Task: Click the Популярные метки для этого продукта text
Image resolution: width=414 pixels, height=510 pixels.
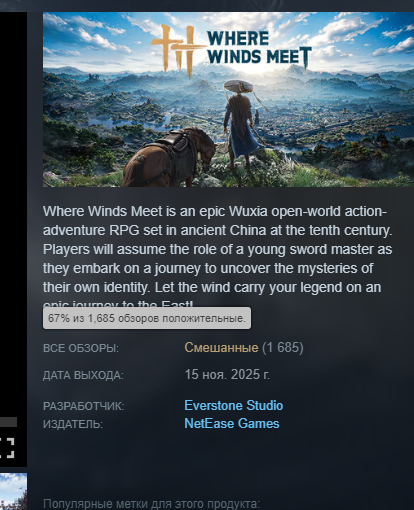Action: click(x=151, y=503)
